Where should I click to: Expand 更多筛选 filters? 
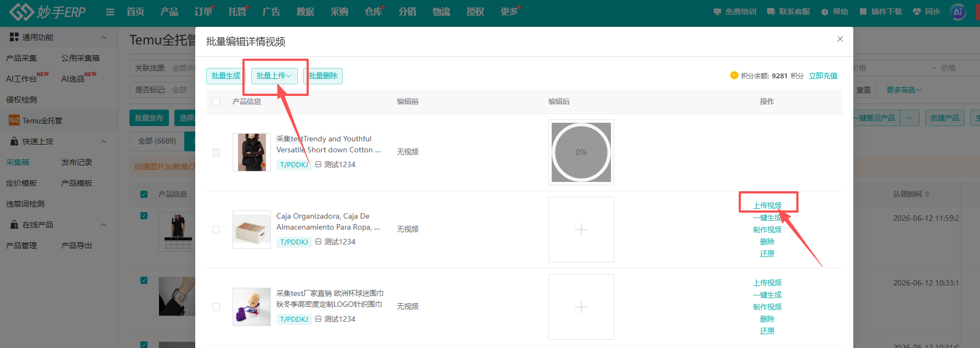(904, 90)
